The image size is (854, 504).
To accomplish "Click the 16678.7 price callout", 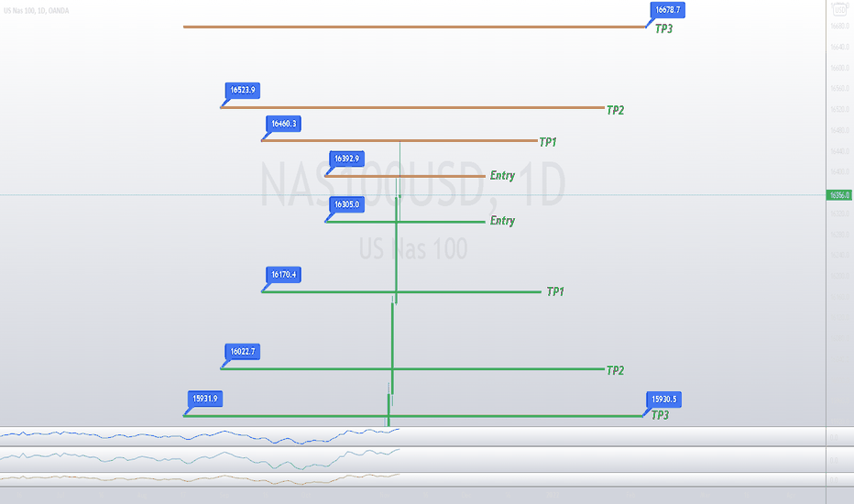I will click(667, 10).
